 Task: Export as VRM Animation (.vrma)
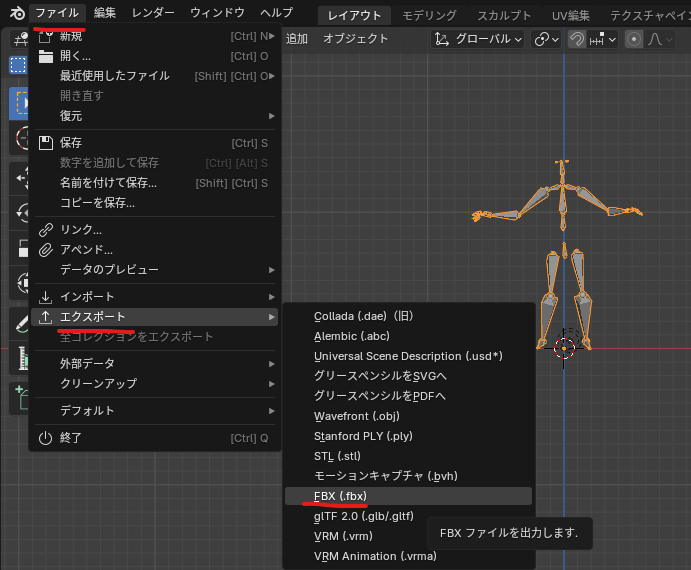click(x=409, y=556)
